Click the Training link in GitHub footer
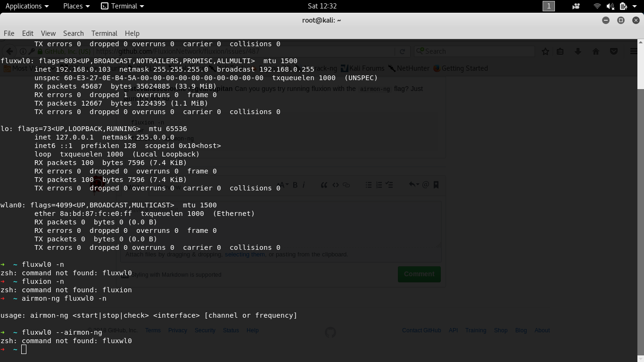Image resolution: width=644 pixels, height=362 pixels. pyautogui.click(x=476, y=330)
